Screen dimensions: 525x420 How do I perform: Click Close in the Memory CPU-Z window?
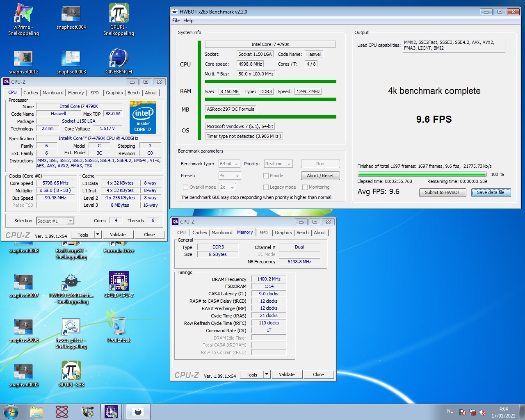point(318,374)
